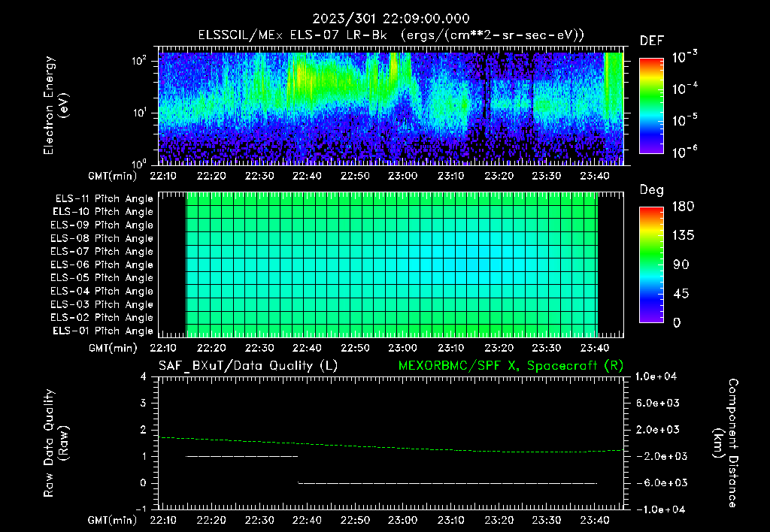The image size is (770, 532).
Task: Click the 4 tick on data quality axis
Action: click(143, 376)
